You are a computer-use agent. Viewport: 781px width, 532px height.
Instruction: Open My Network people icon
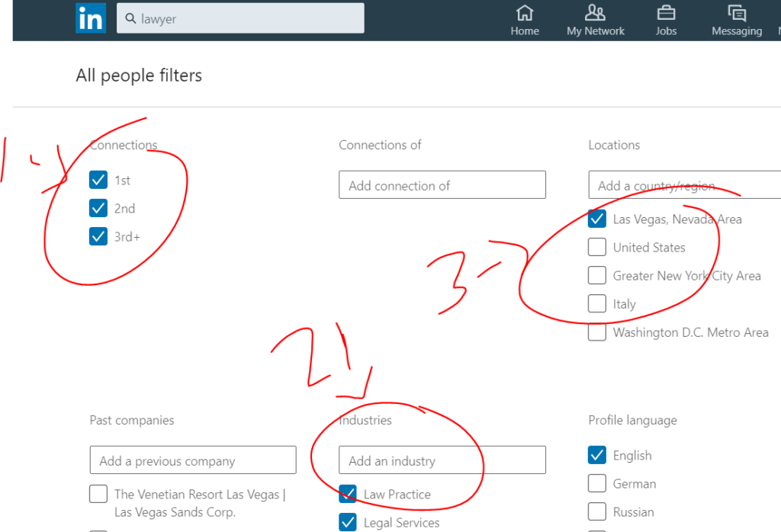click(x=595, y=13)
